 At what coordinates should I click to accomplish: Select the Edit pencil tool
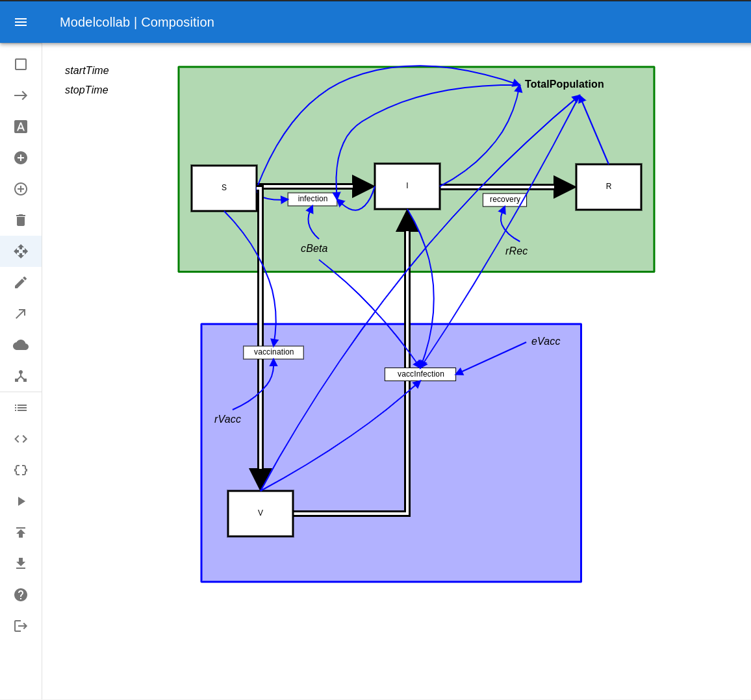pyautogui.click(x=21, y=282)
